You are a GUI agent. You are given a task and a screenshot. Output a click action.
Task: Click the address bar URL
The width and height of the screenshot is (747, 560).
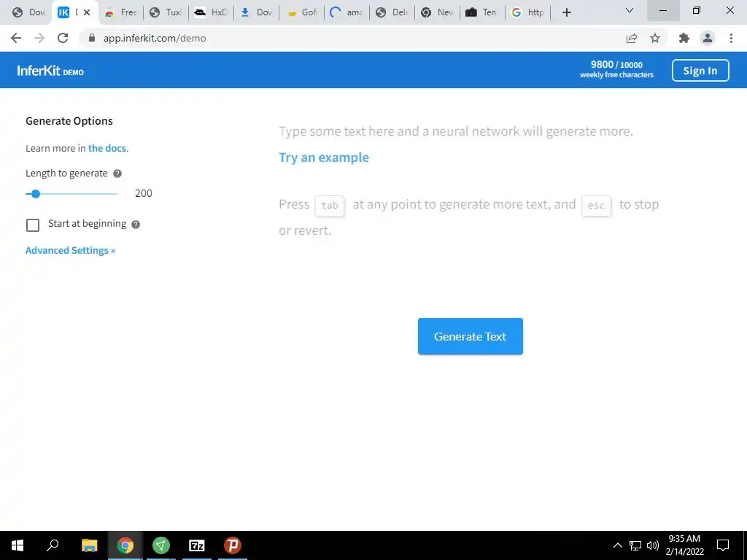155,38
